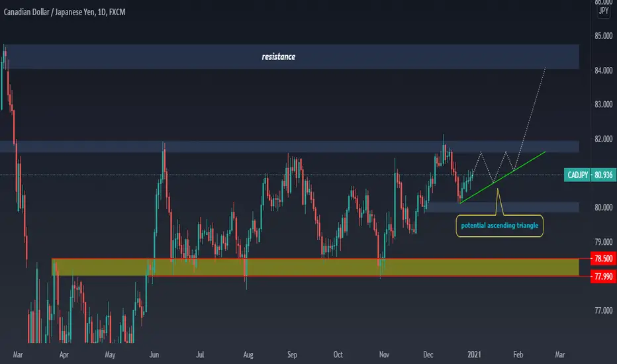This screenshot has height=364, width=617.
Task: Click the May label on time axis
Action: 110,355
